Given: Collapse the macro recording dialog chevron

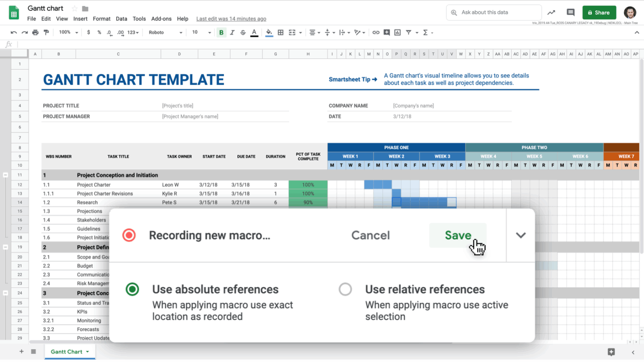Looking at the screenshot, I should point(520,235).
